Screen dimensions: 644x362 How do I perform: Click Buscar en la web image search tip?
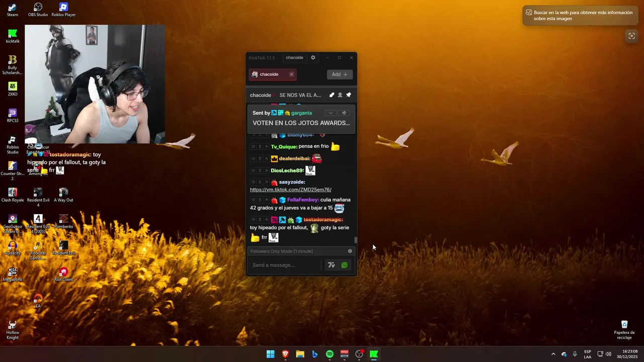pos(580,16)
